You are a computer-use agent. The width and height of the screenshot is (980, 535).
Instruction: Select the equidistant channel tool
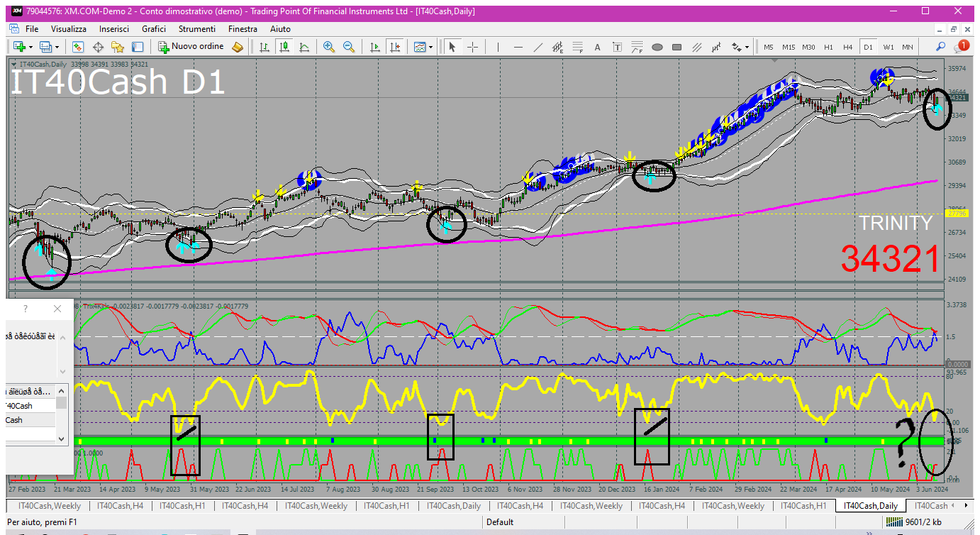pyautogui.click(x=558, y=47)
